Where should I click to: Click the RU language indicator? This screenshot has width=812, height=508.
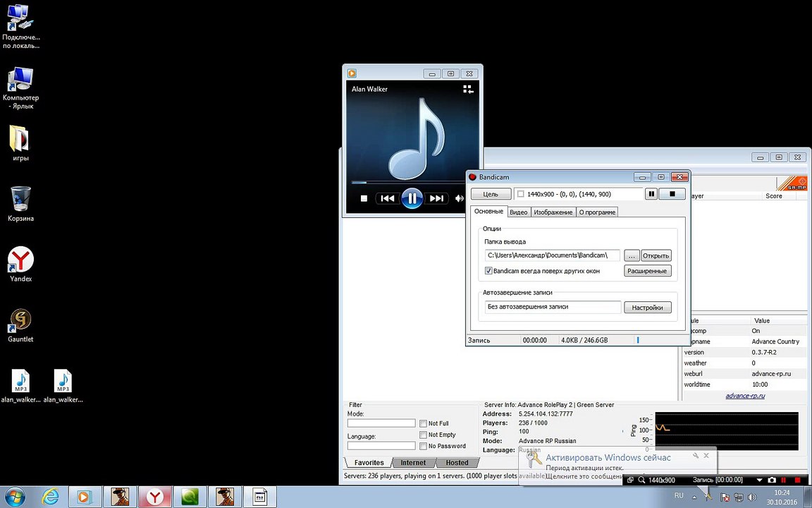679,496
